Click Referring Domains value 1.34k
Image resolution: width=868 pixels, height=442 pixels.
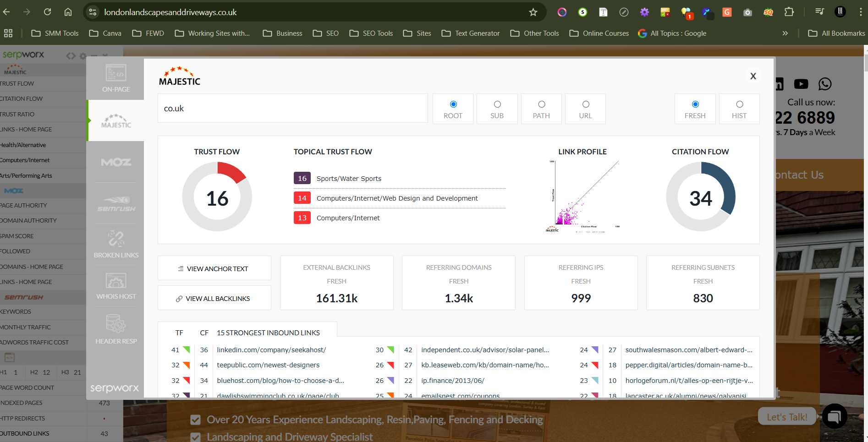[459, 298]
